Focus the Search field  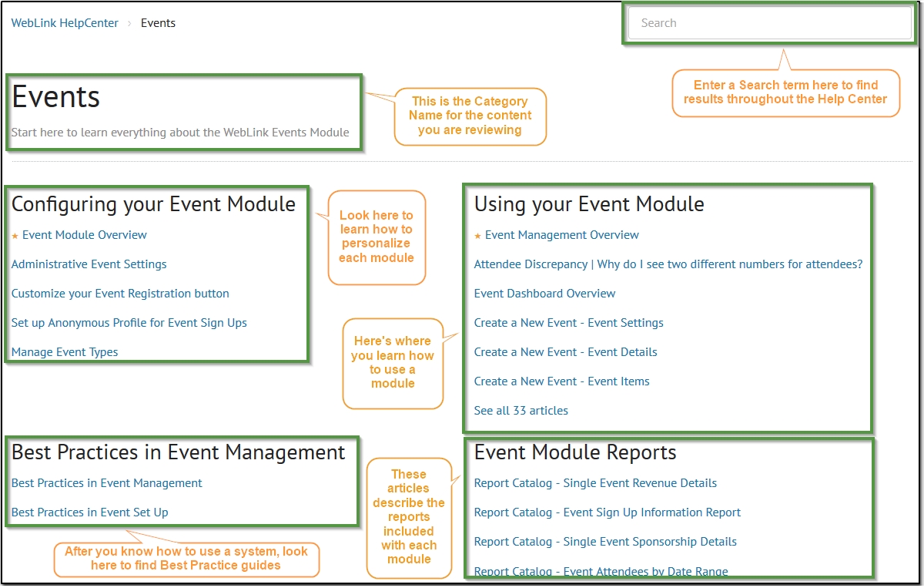(770, 23)
